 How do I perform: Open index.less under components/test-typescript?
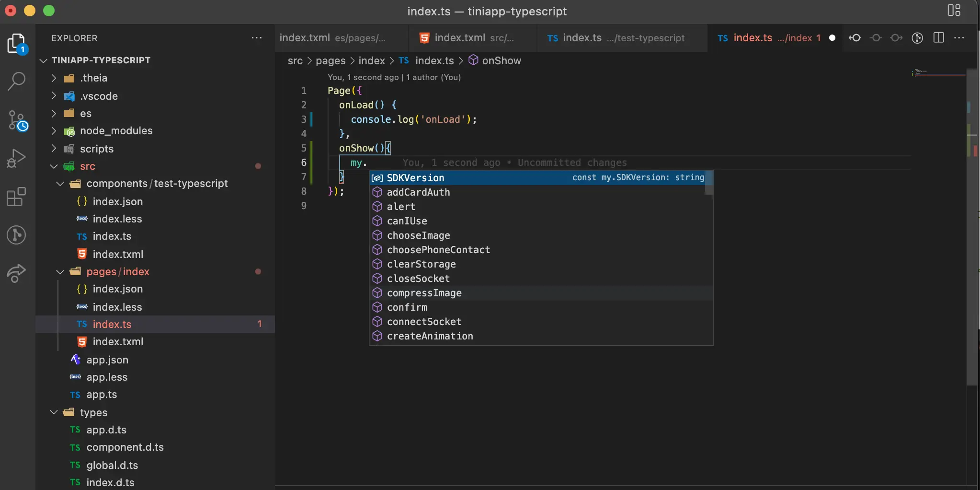[155, 219]
